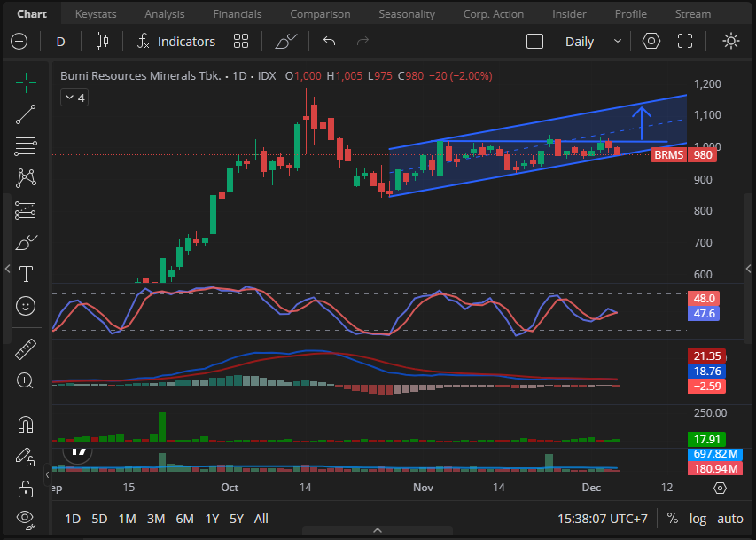Click the undo arrow

[330, 42]
